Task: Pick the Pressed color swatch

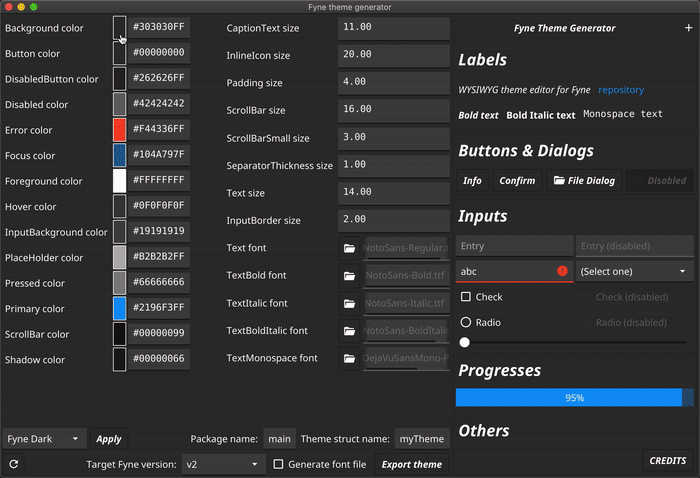Action: click(x=119, y=282)
